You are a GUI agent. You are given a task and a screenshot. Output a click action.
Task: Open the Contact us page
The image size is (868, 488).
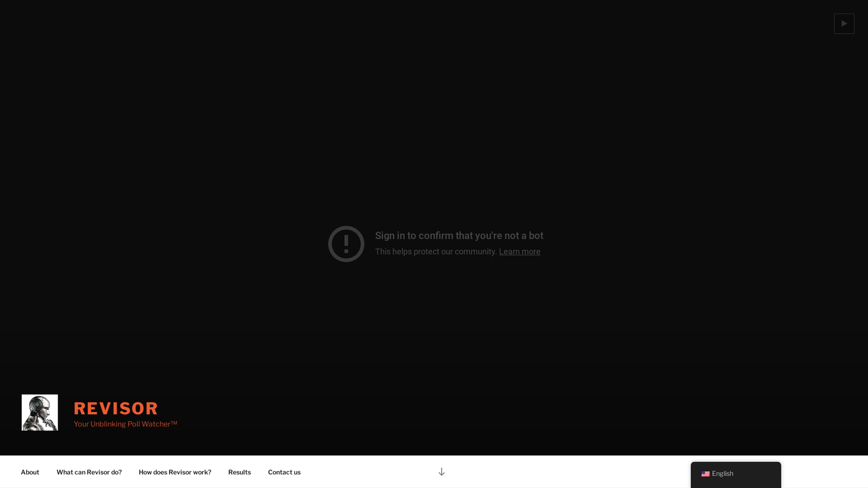point(284,472)
